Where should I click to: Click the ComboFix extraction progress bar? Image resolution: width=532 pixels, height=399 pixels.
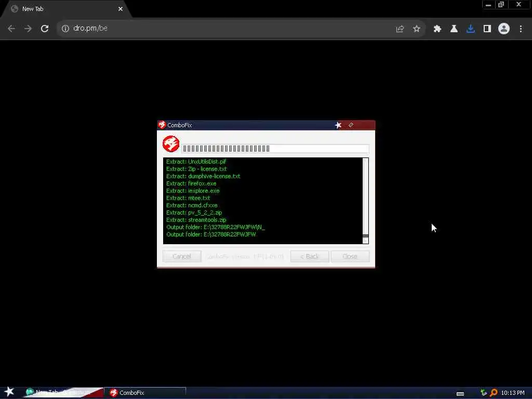click(275, 149)
